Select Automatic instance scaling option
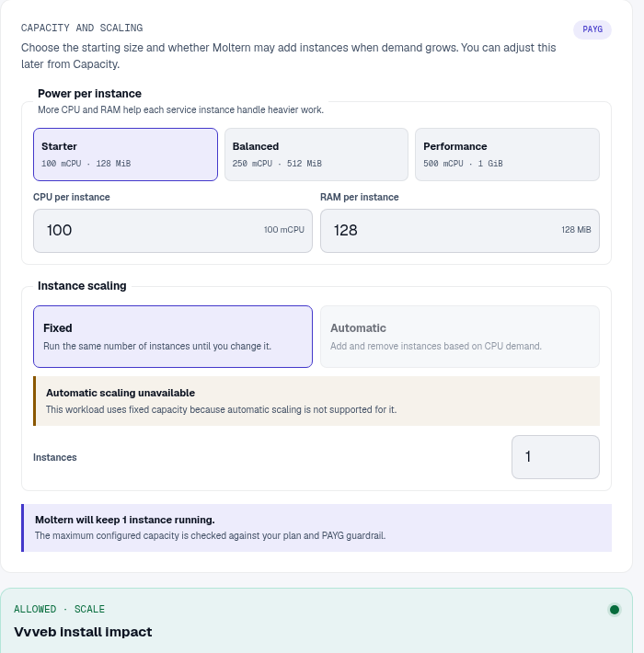Viewport: 644px width, 653px height. click(x=459, y=337)
